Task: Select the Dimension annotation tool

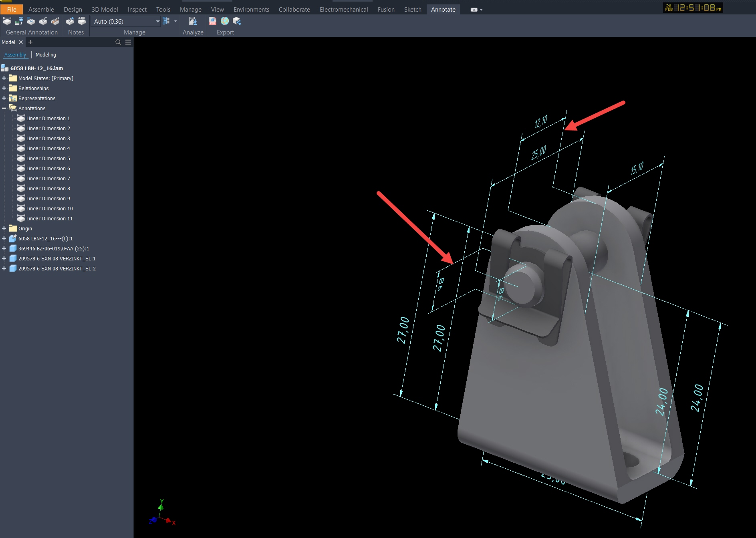Action: (x=7, y=21)
